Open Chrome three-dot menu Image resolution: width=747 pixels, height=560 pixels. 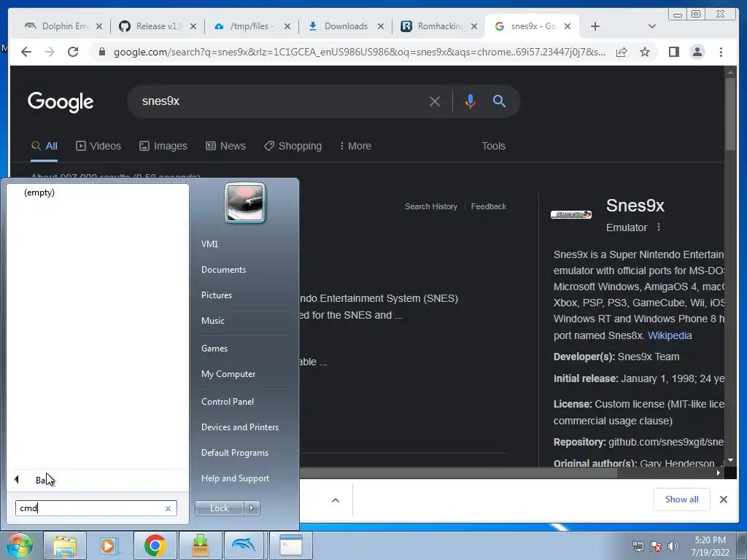click(x=721, y=52)
